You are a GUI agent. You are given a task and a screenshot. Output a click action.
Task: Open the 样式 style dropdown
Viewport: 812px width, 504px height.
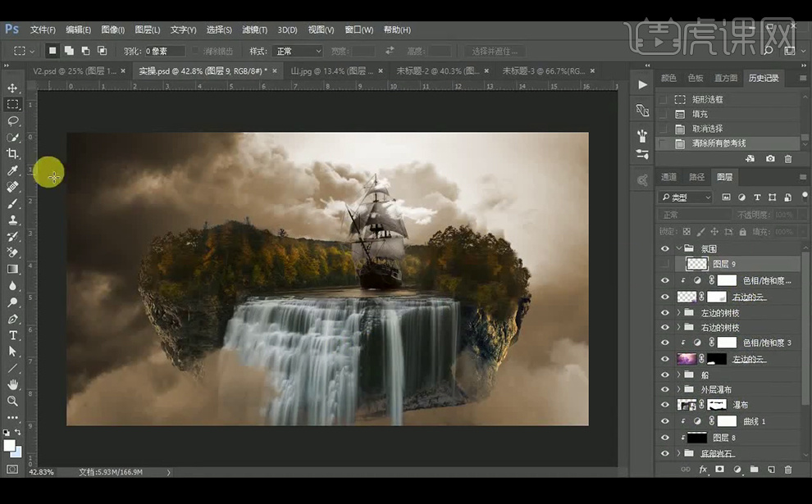pos(299,51)
